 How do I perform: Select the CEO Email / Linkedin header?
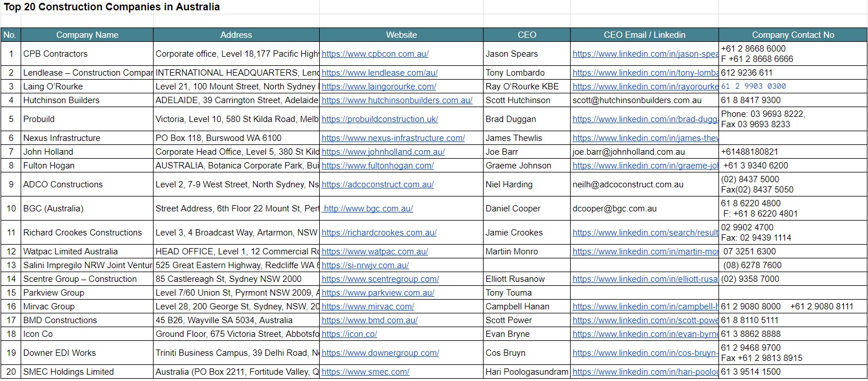click(645, 35)
